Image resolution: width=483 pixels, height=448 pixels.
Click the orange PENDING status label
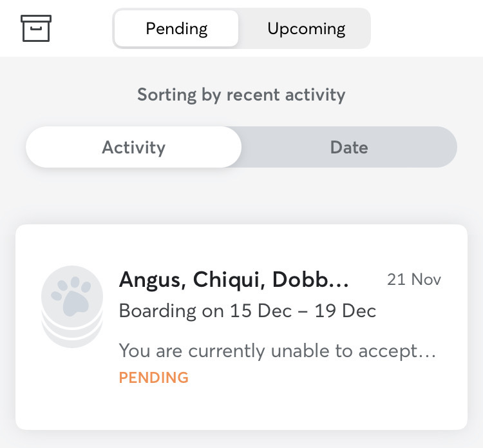coord(154,377)
